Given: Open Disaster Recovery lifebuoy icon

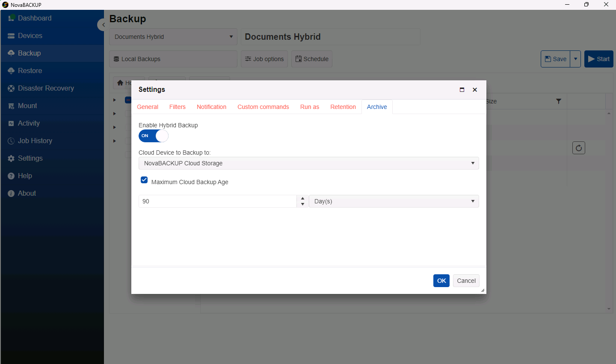Looking at the screenshot, I should 12,88.
